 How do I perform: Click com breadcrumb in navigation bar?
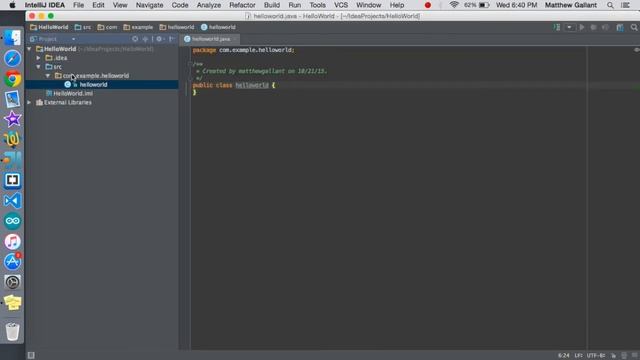(x=107, y=27)
